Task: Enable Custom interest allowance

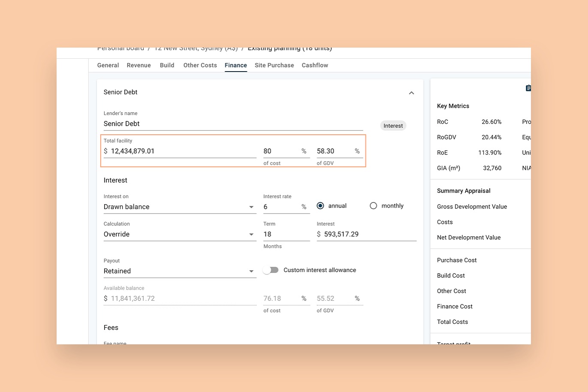Action: coord(271,270)
